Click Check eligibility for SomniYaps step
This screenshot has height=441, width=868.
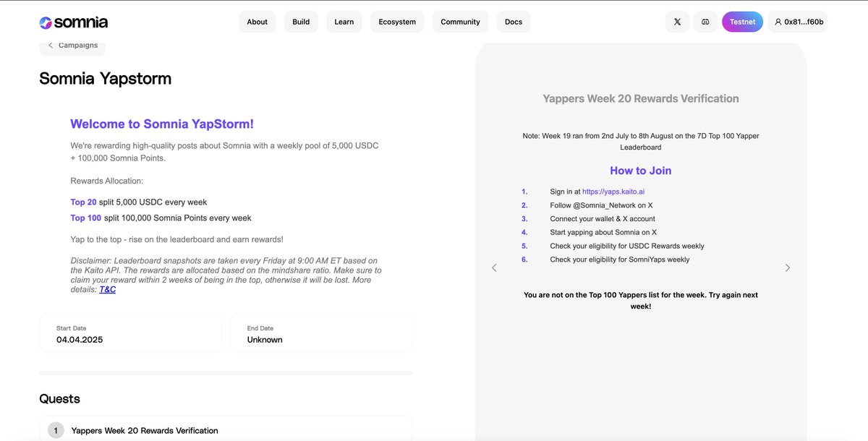pos(620,260)
